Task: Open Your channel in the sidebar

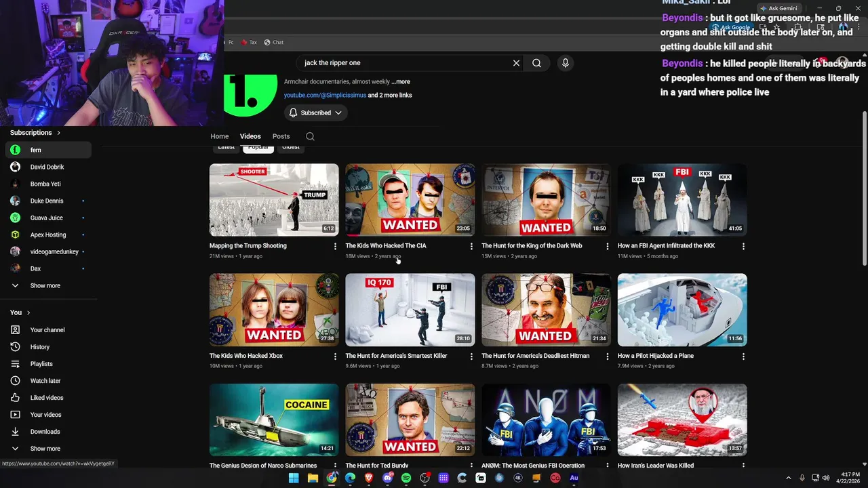Action: pyautogui.click(x=47, y=330)
